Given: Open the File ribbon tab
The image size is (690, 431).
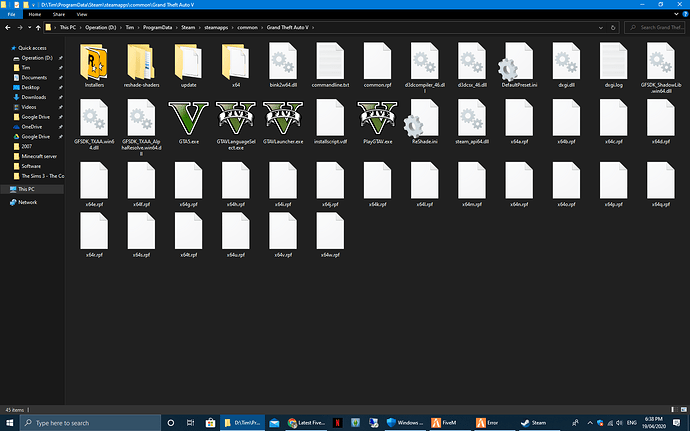Looking at the screenshot, I should tap(11, 14).
